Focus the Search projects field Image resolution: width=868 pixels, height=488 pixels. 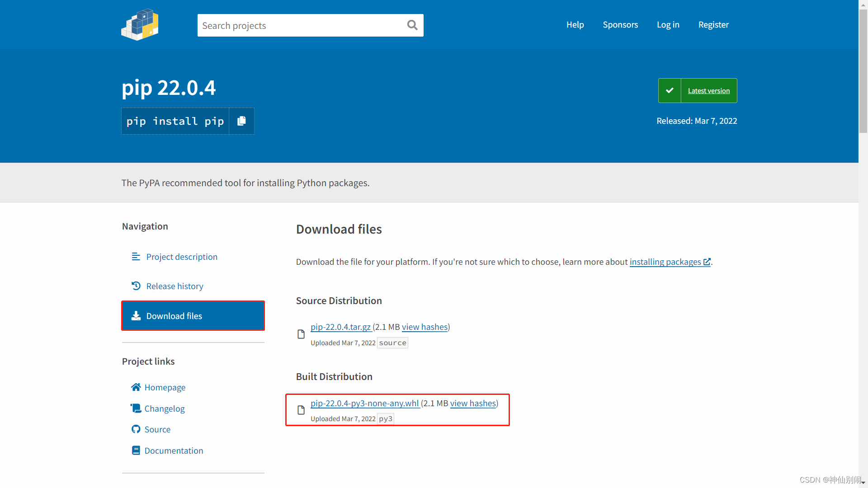301,25
